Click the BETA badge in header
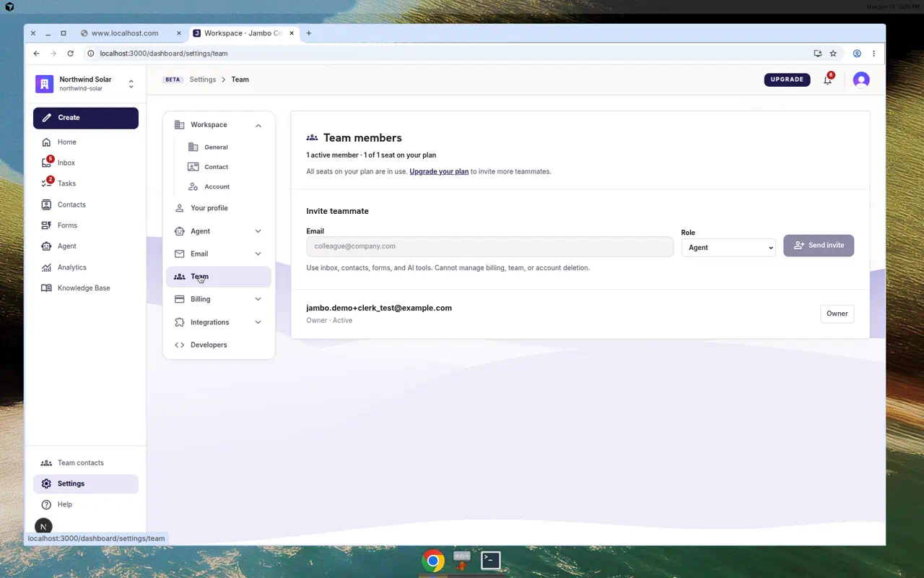Image resolution: width=924 pixels, height=578 pixels. [173, 79]
